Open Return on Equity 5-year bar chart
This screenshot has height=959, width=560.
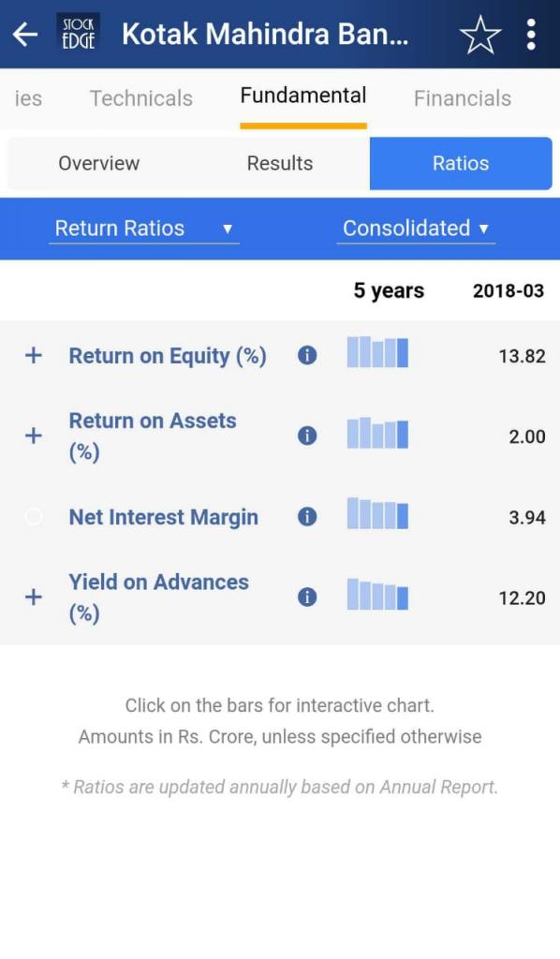coord(377,352)
